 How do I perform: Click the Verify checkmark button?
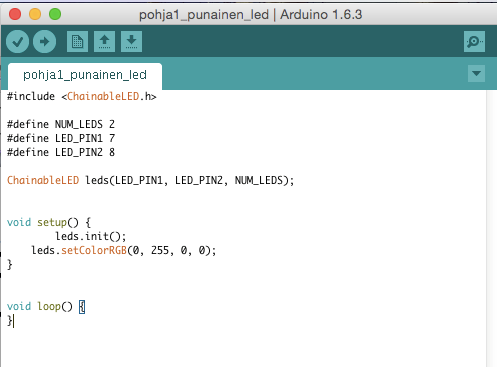point(18,42)
